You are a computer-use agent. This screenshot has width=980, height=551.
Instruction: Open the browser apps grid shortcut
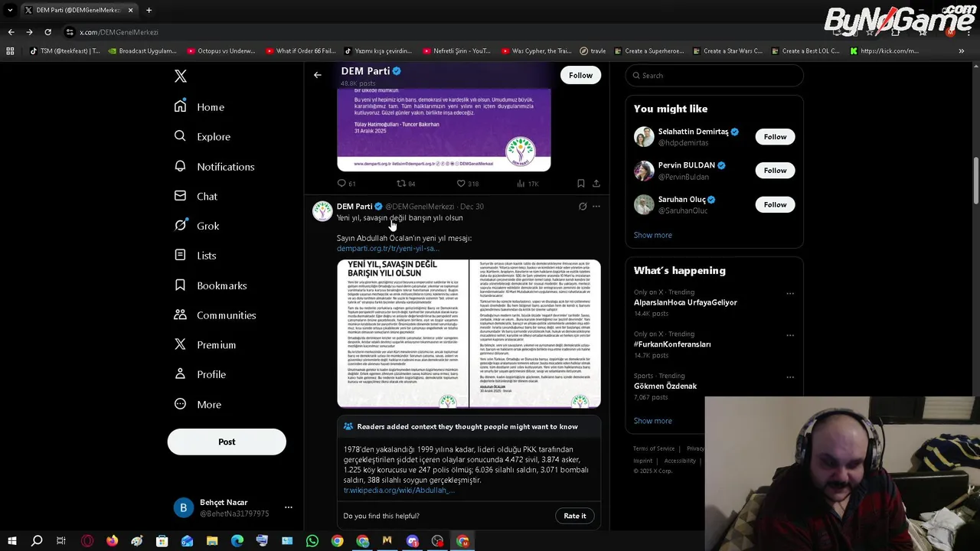click(x=10, y=51)
